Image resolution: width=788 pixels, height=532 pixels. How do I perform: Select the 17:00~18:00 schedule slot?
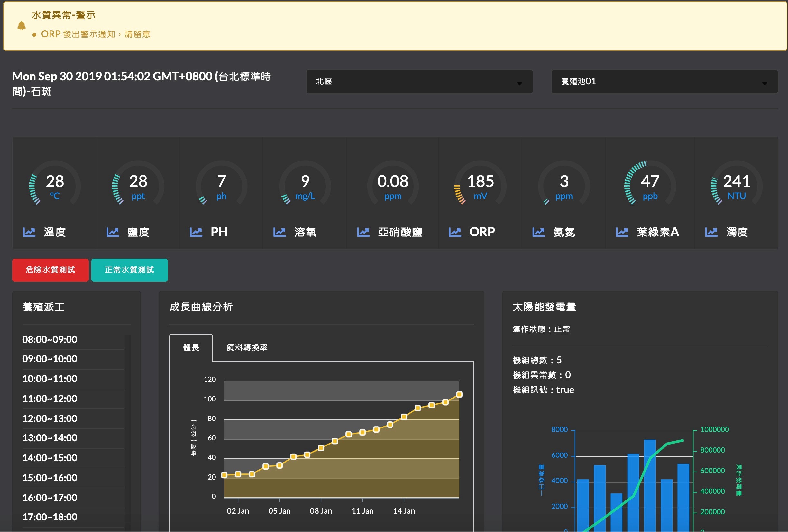click(x=73, y=517)
